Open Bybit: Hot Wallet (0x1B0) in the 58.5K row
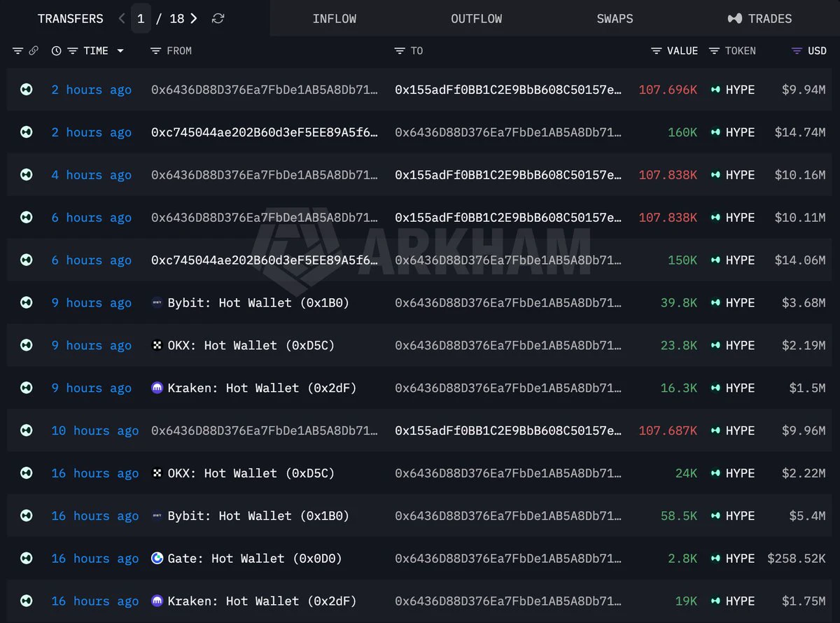840x623 pixels. [x=258, y=516]
